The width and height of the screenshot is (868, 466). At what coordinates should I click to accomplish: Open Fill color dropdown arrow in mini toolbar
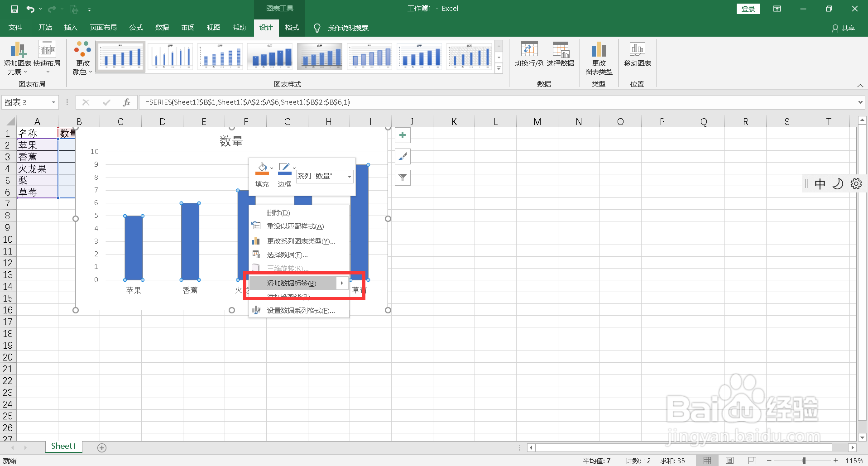point(272,168)
